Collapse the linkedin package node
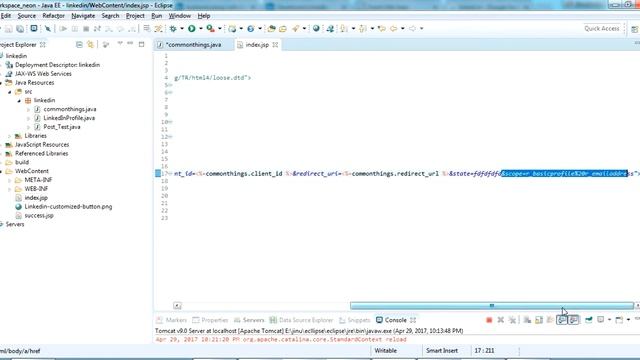The image size is (640, 360). pyautogui.click(x=19, y=100)
